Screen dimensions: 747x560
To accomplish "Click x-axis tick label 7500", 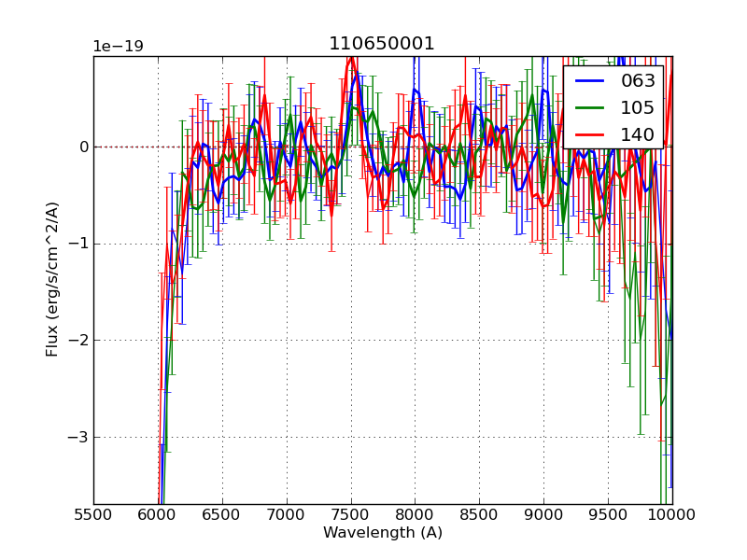I will click(x=351, y=514).
